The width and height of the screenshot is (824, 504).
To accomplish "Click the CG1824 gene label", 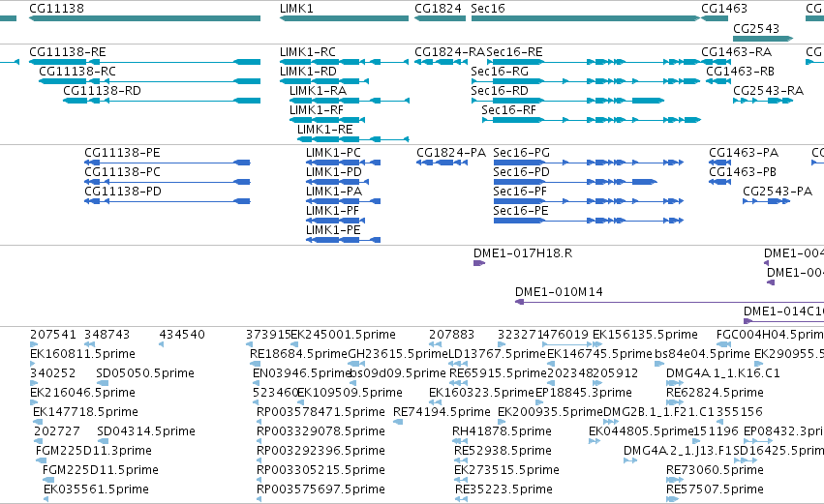I will click(438, 9).
